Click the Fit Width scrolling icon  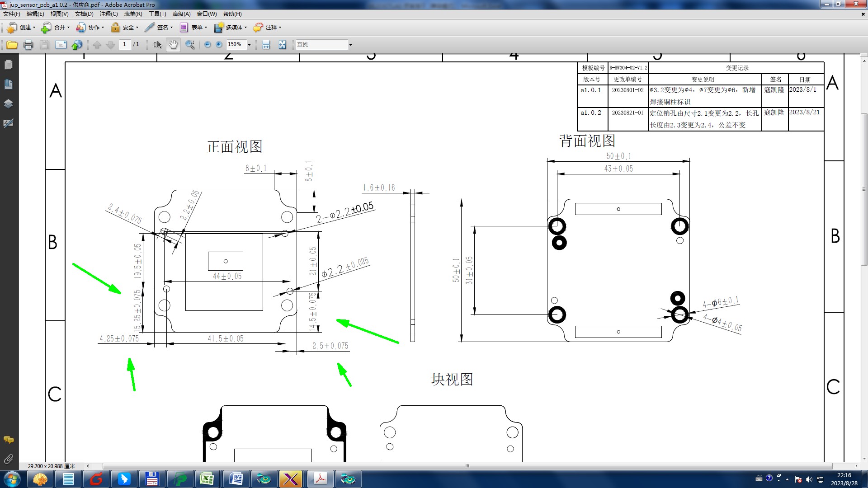pos(266,45)
